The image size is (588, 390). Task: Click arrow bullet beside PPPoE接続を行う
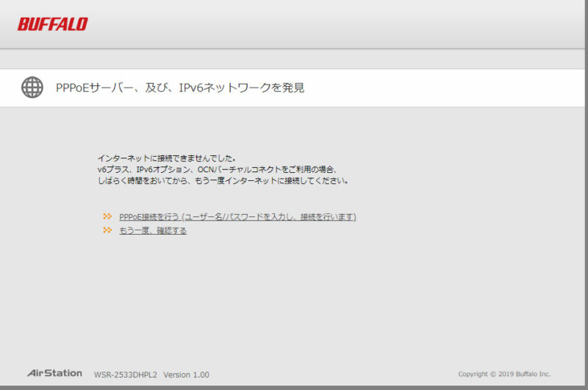point(107,216)
